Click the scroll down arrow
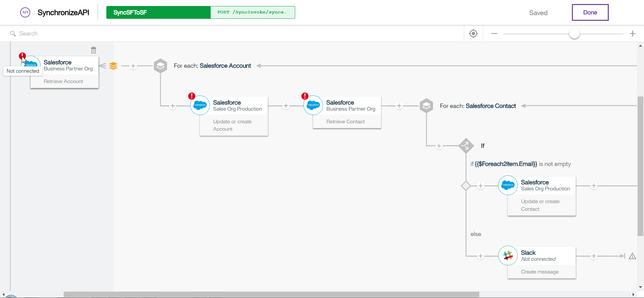This screenshot has height=298, width=644. point(640,287)
